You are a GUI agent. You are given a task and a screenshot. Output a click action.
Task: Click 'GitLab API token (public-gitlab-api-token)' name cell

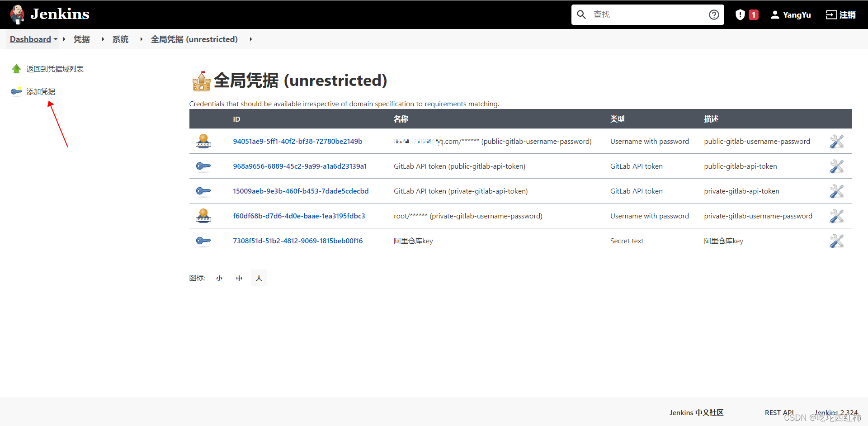pyautogui.click(x=459, y=166)
